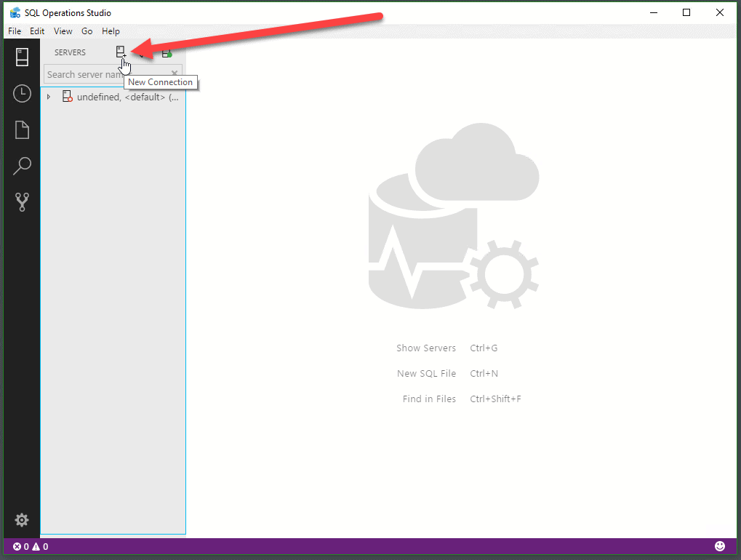Click the Ctrl+N shortcut label
The image size is (741, 560).
click(x=484, y=374)
